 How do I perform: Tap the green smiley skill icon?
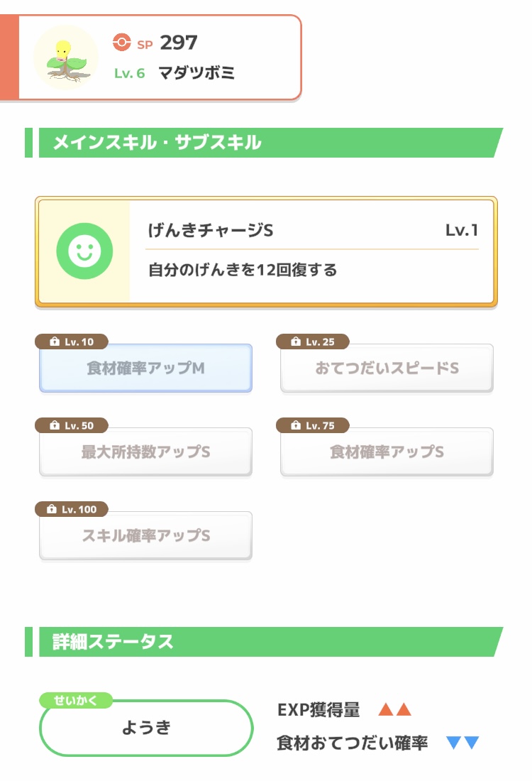[x=84, y=251]
